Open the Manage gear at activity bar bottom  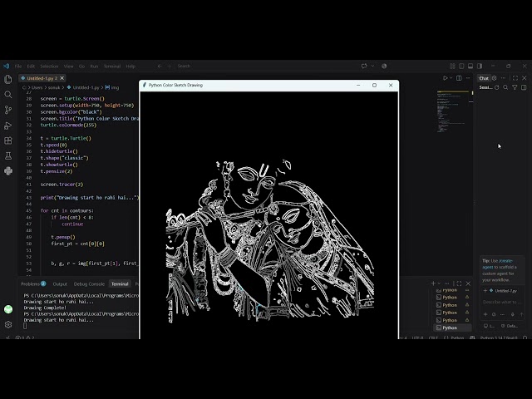tap(7, 325)
